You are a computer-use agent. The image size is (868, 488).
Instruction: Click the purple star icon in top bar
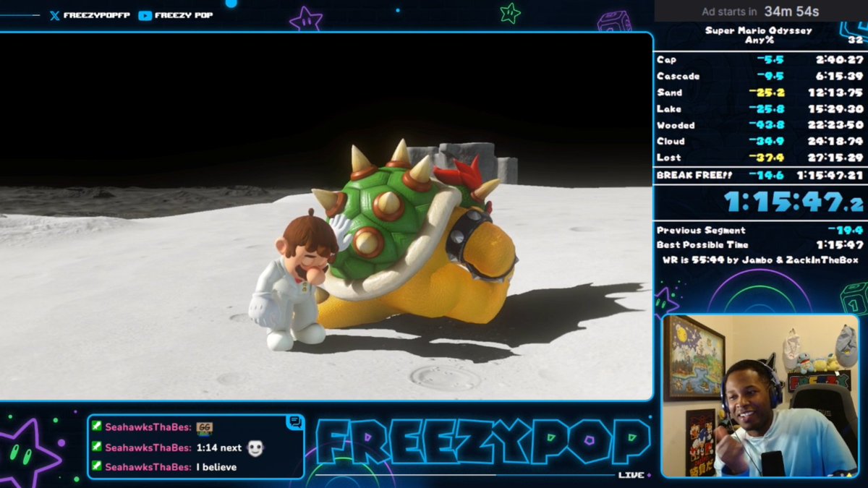(x=306, y=18)
